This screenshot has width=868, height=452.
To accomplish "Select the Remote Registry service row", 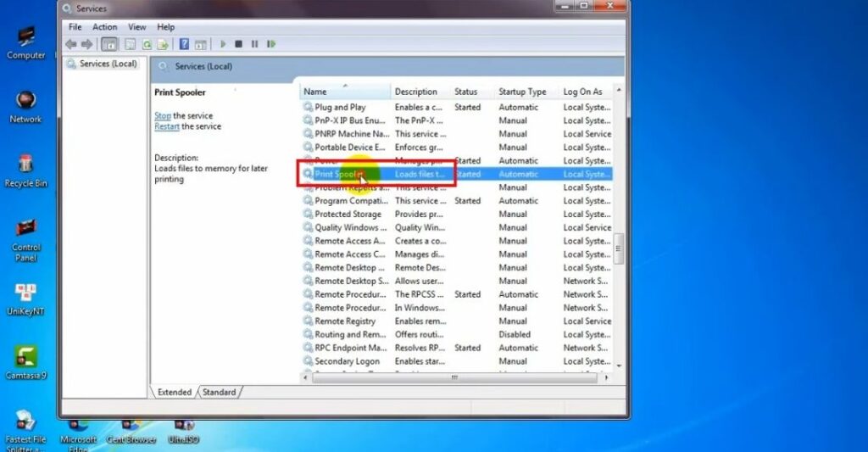I will (x=345, y=321).
